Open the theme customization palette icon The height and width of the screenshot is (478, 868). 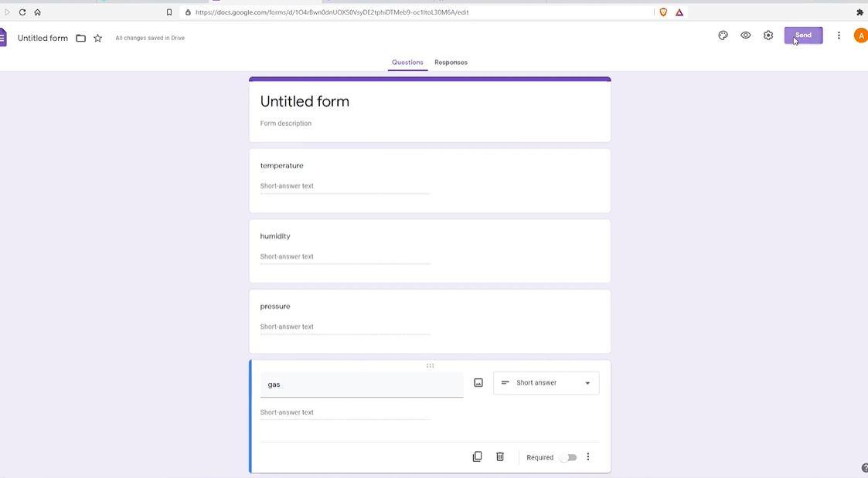(x=723, y=36)
